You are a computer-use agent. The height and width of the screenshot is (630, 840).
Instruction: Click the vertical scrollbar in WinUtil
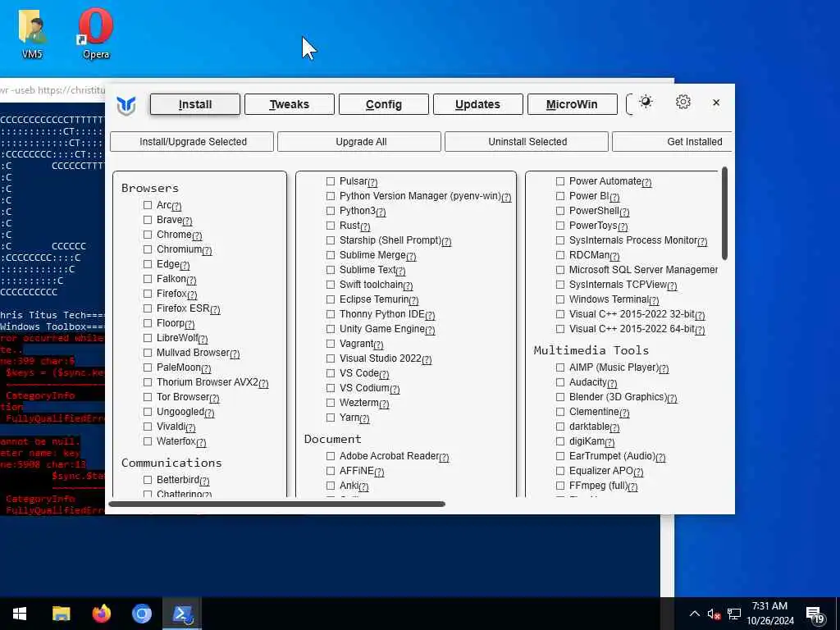click(725, 213)
